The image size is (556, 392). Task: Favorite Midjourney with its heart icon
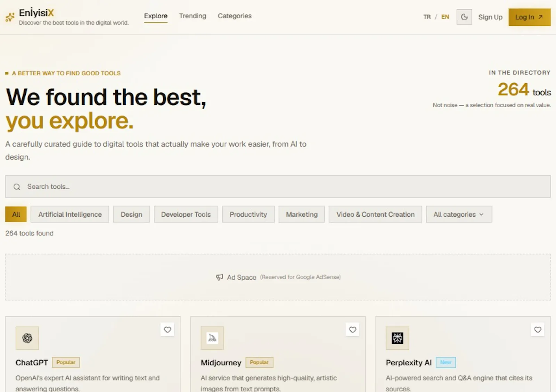click(x=353, y=330)
